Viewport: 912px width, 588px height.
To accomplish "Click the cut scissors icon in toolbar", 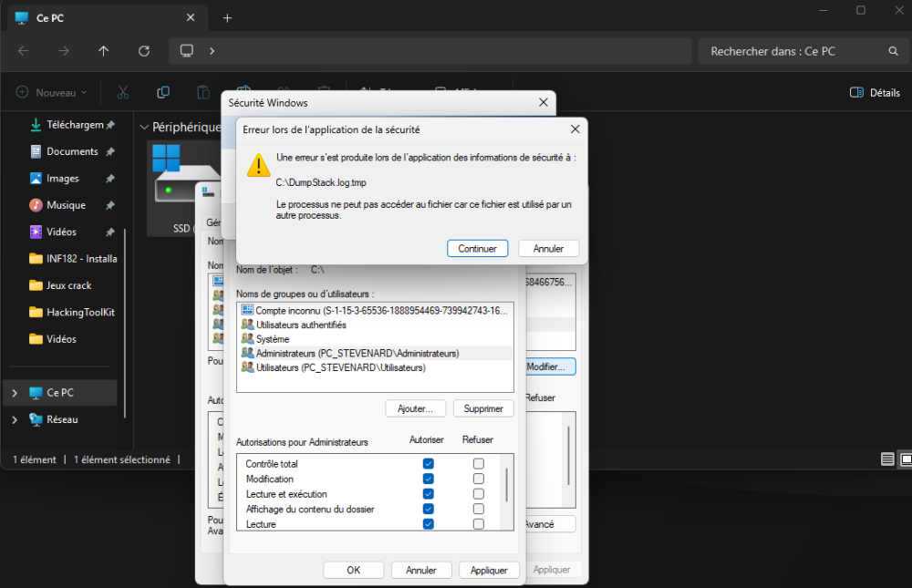I will pos(122,92).
